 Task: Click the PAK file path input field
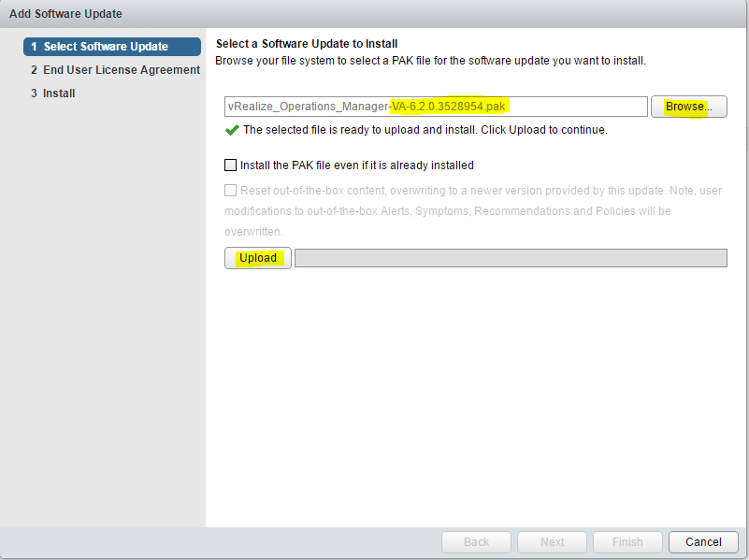click(436, 107)
